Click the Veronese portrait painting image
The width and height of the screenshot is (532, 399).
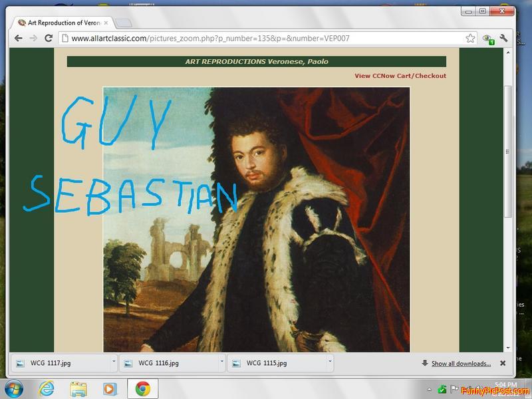click(x=257, y=219)
